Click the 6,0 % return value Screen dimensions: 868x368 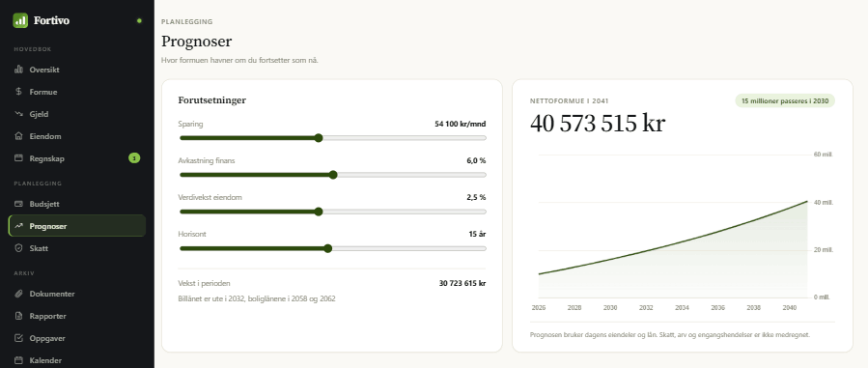pos(476,160)
